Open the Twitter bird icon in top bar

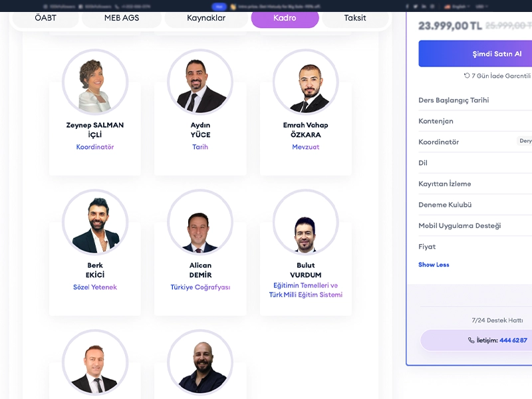coord(416,7)
